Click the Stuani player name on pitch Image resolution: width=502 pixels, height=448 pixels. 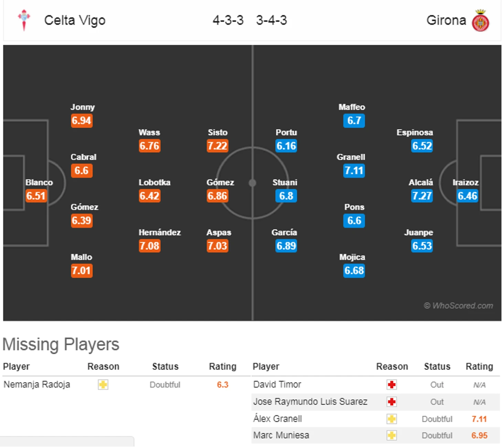[285, 182]
